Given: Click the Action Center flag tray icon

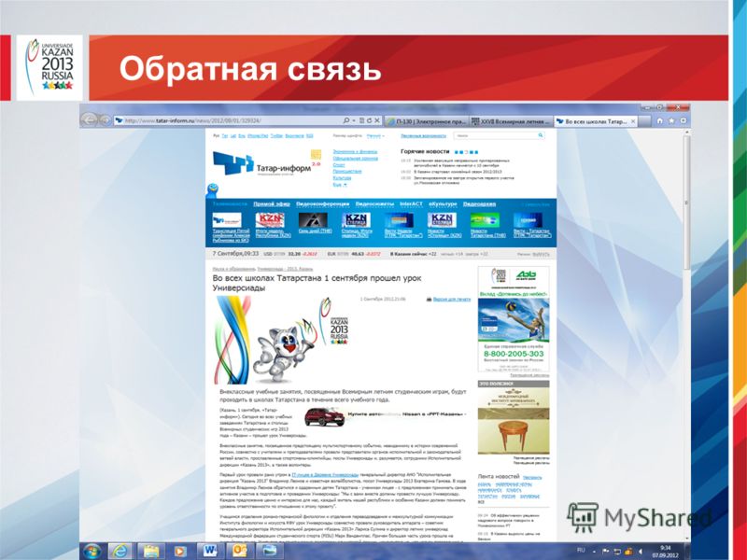Looking at the screenshot, I should pos(605,552).
